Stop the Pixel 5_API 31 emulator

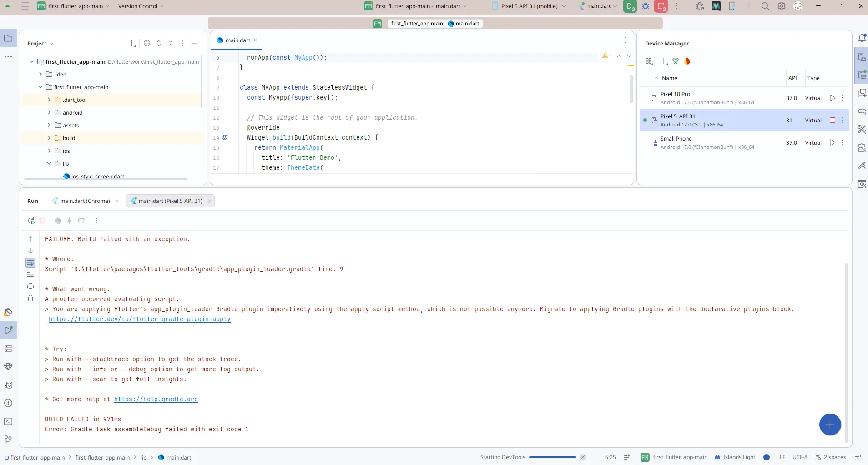(833, 121)
